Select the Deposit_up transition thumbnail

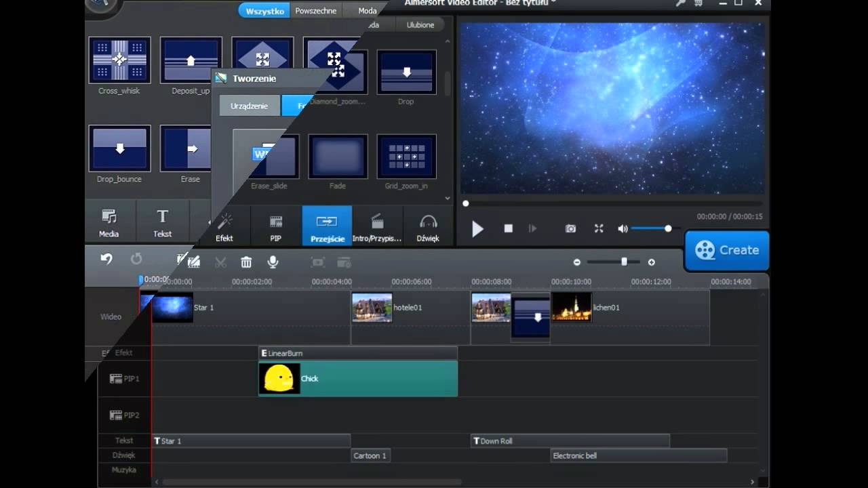pos(191,60)
